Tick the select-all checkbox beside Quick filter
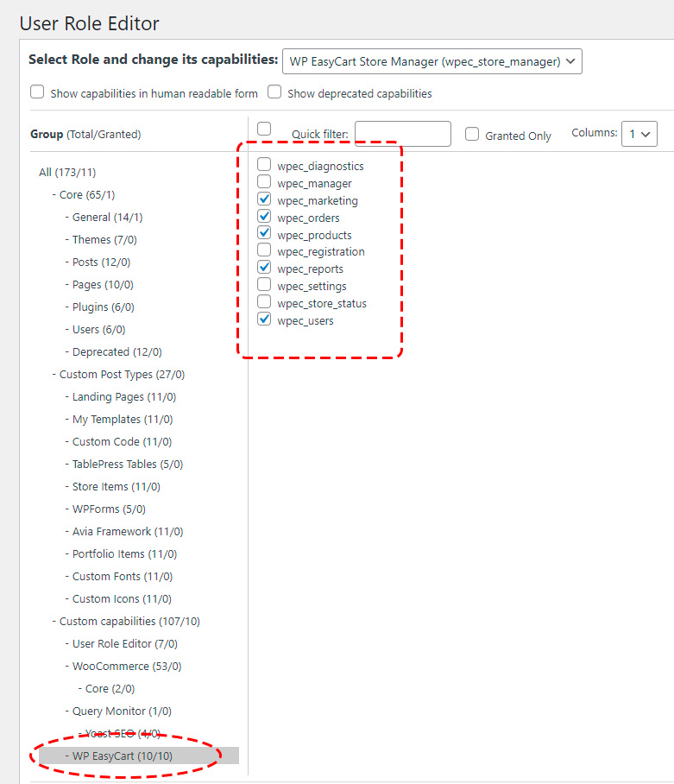674x784 pixels. pos(264,129)
